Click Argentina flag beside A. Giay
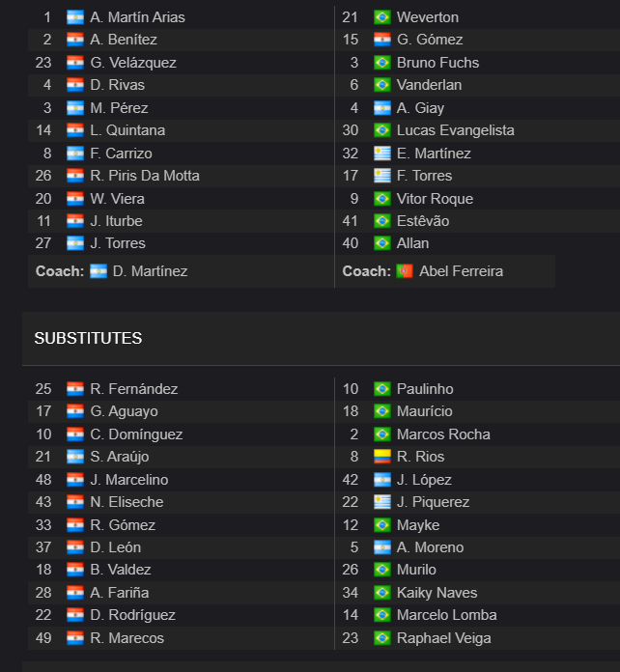The image size is (620, 672). pos(382,107)
